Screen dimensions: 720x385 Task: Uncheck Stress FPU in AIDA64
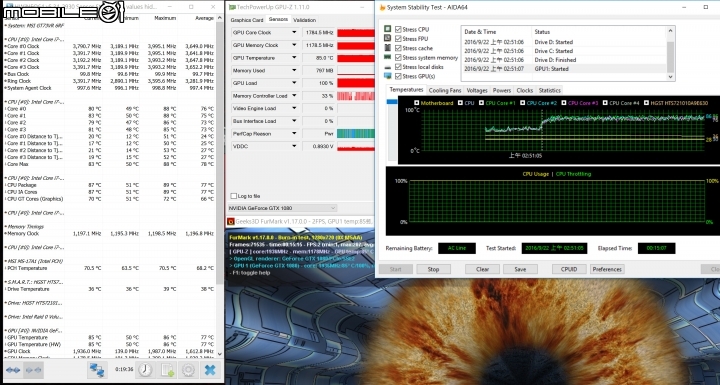398,39
